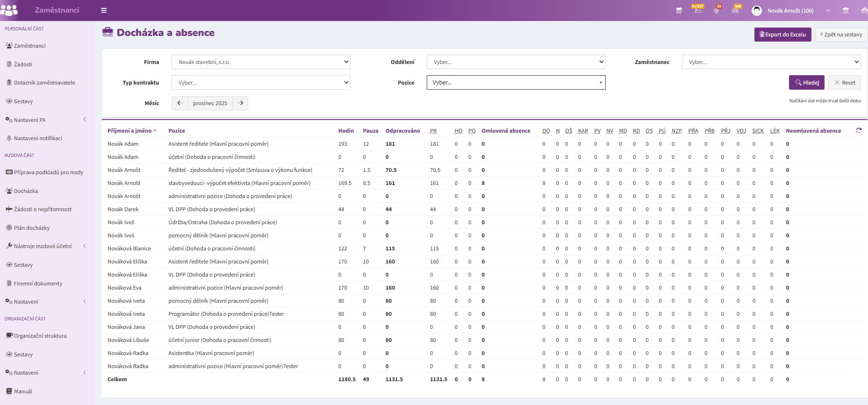Open the task checklist icon showing 0/327
Screen dimensions: 868x405
697,9
